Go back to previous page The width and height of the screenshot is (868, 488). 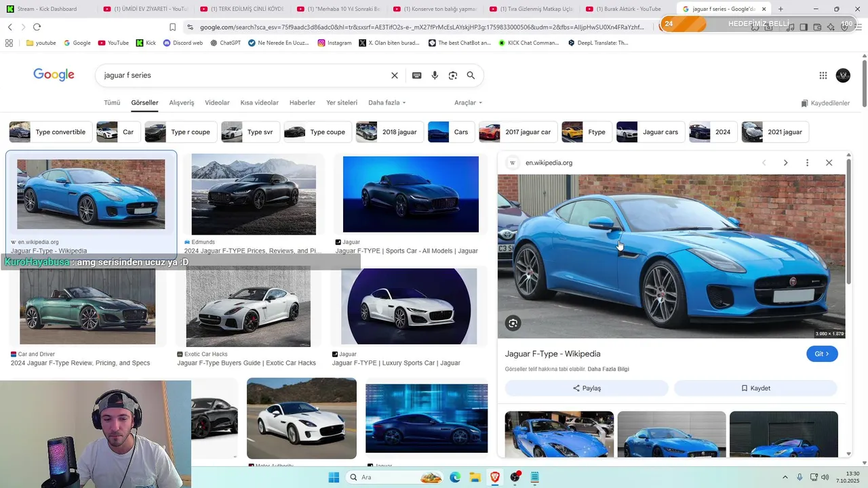click(x=9, y=26)
